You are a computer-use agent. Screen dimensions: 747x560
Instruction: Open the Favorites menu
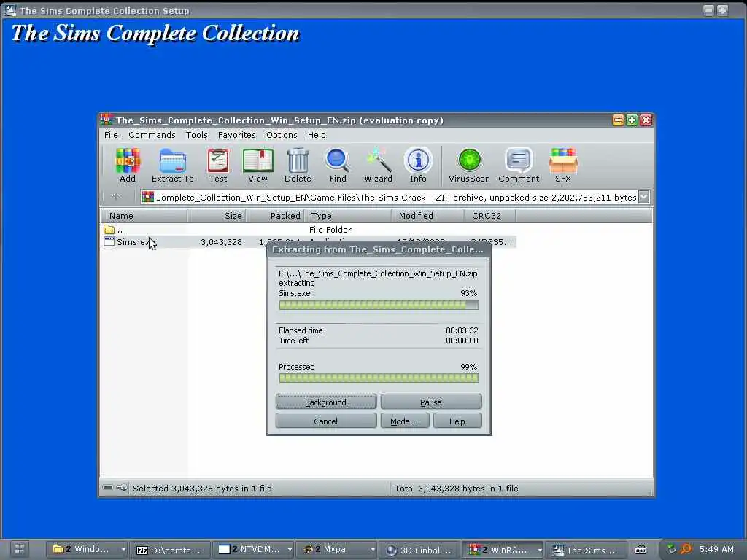click(237, 135)
